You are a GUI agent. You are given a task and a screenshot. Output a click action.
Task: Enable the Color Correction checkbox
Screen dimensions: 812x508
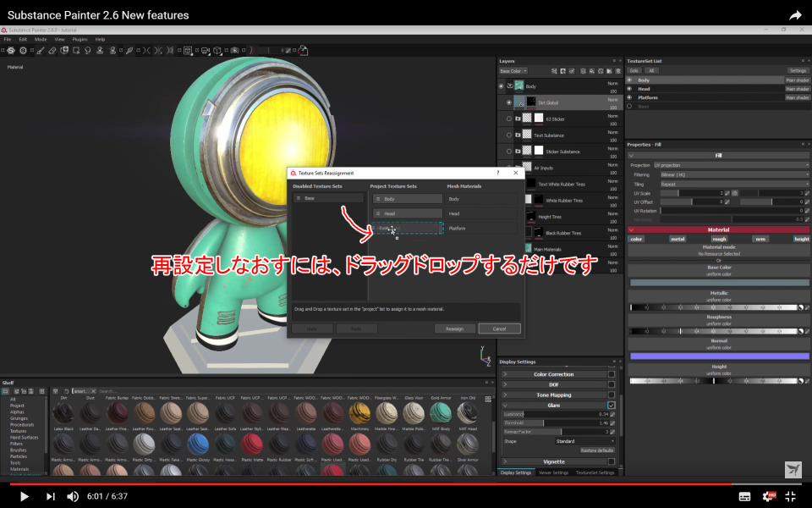pyautogui.click(x=611, y=374)
